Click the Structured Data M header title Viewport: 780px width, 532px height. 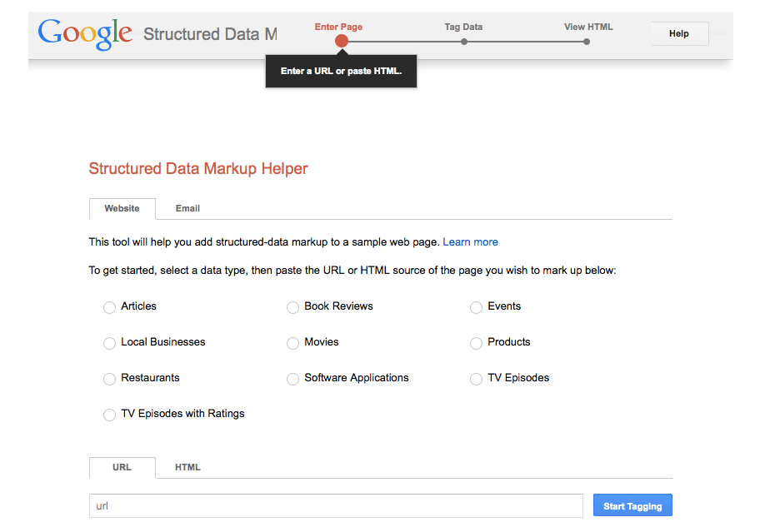click(210, 34)
